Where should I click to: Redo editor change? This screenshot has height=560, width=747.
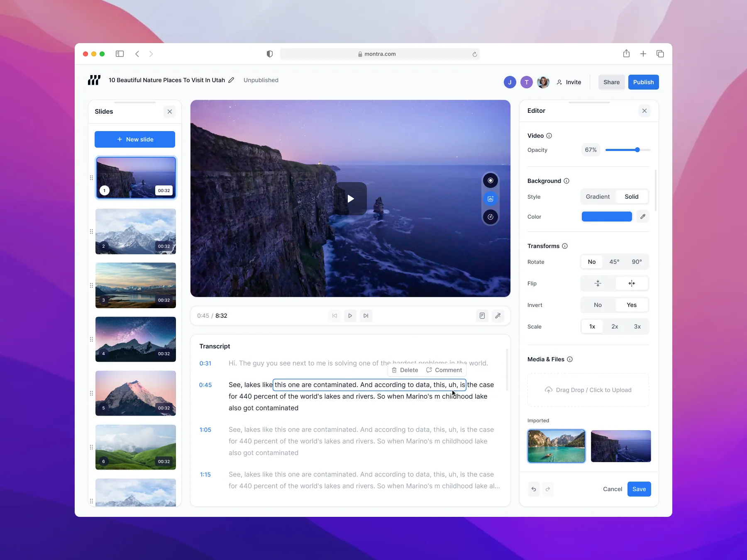[548, 489]
